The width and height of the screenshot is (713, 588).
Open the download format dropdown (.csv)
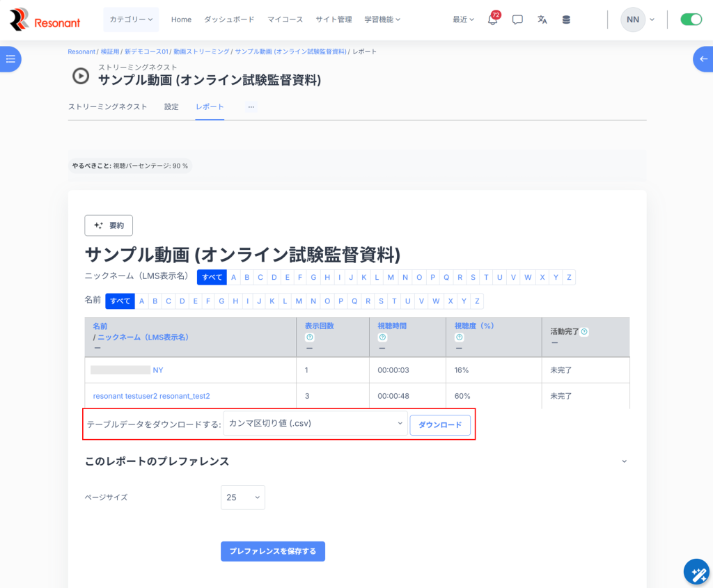point(315,423)
